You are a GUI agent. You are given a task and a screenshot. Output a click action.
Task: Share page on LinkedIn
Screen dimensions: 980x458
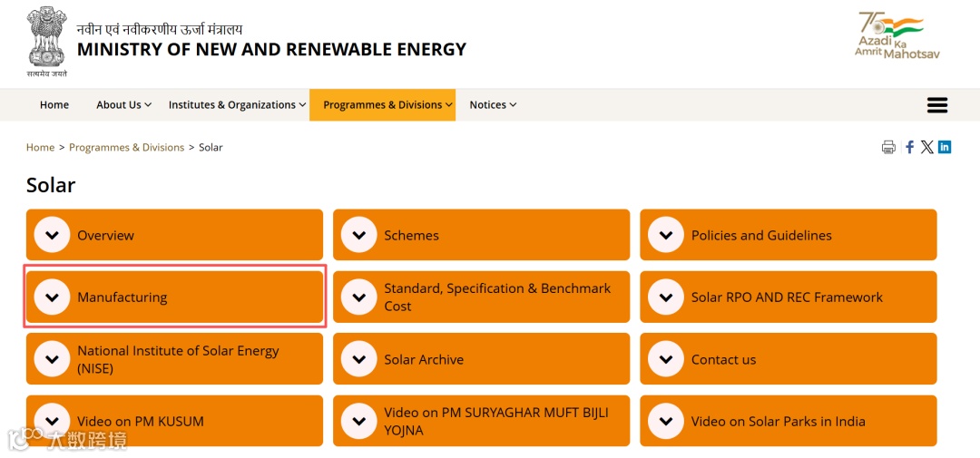(945, 147)
